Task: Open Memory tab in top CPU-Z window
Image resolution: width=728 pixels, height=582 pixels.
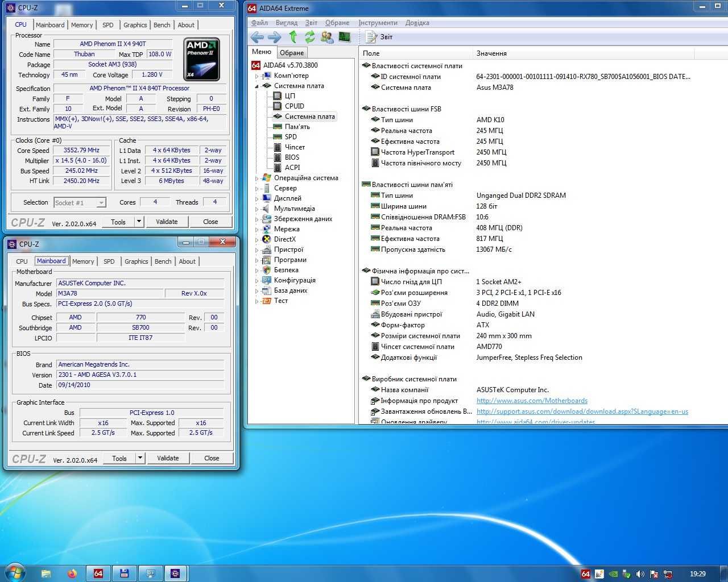Action: click(82, 25)
